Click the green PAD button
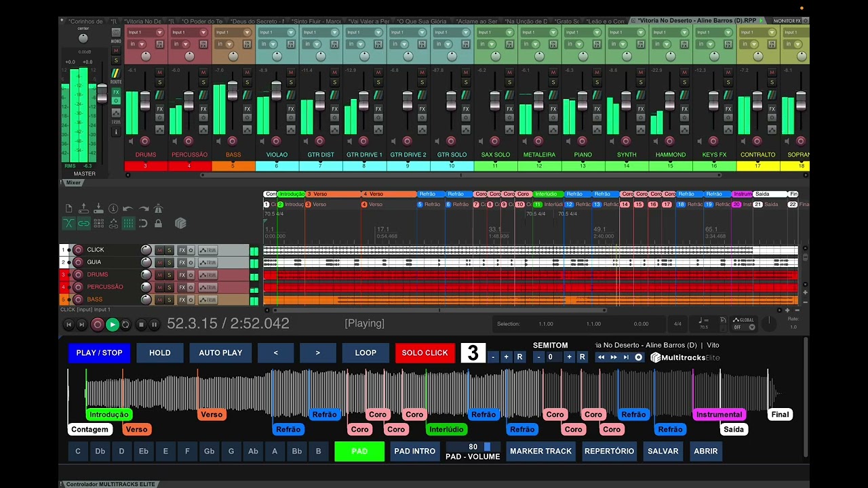 [359, 451]
